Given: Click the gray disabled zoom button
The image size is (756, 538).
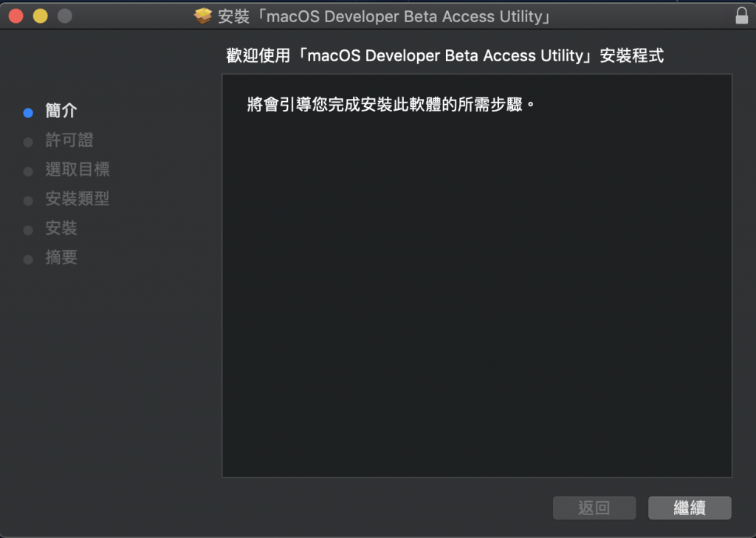Looking at the screenshot, I should click(65, 16).
